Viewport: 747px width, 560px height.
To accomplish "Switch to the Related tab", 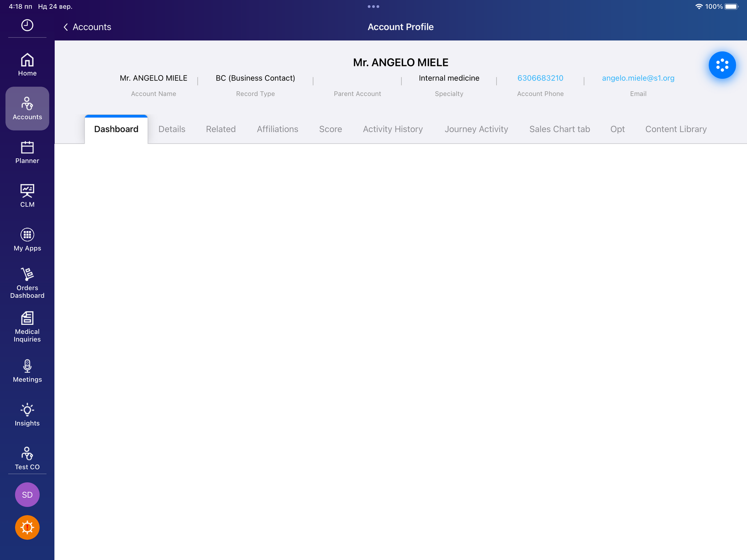I will (x=221, y=129).
